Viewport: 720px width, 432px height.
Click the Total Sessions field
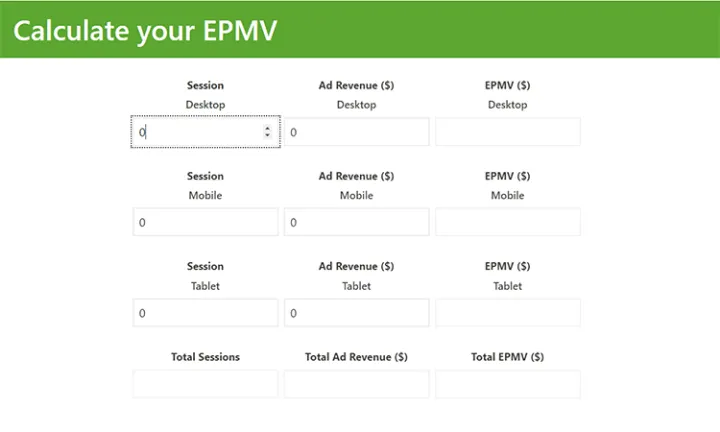pos(205,384)
